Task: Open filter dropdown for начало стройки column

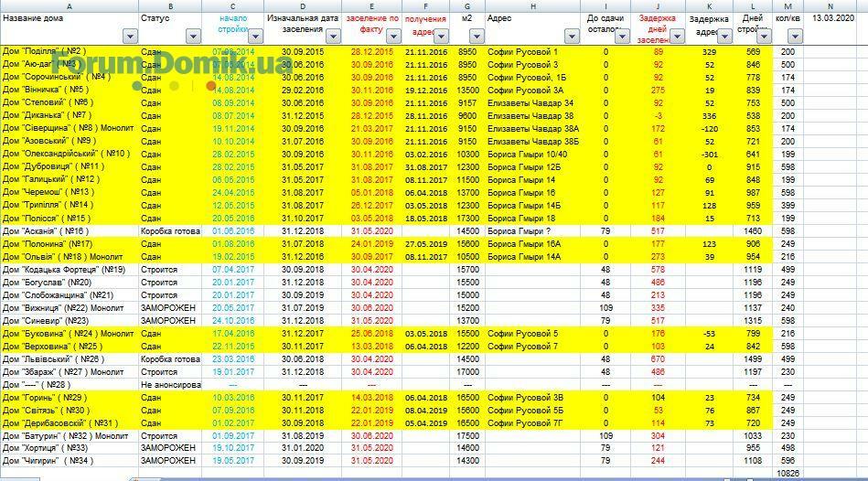Action: 255,37
